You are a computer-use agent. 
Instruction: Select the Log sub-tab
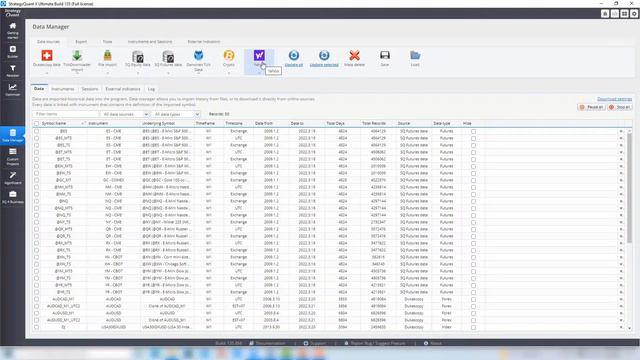pos(151,89)
